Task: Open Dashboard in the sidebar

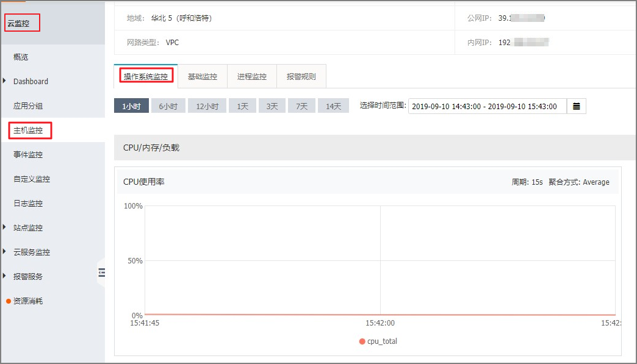Action: 31,82
